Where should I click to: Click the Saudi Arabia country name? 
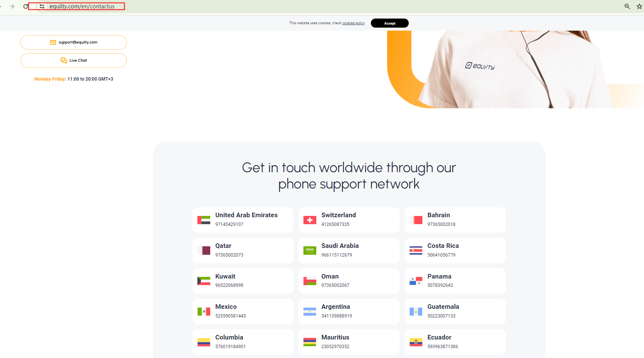[340, 246]
